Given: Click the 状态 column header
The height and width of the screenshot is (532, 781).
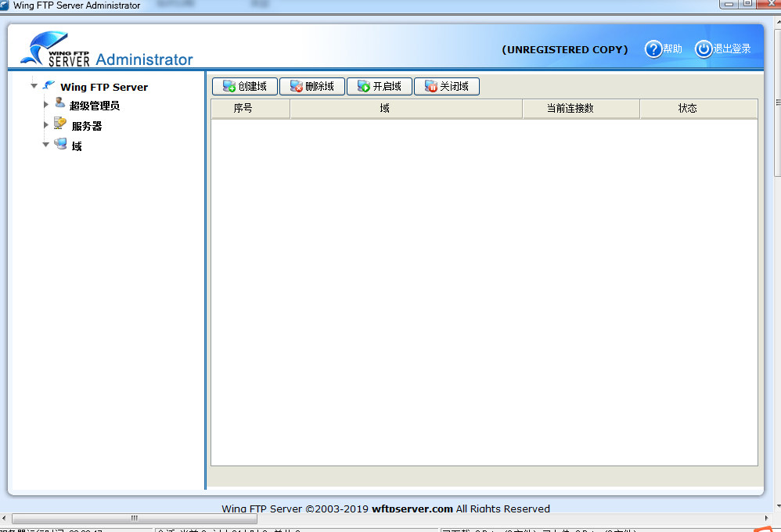Looking at the screenshot, I should click(x=699, y=109).
